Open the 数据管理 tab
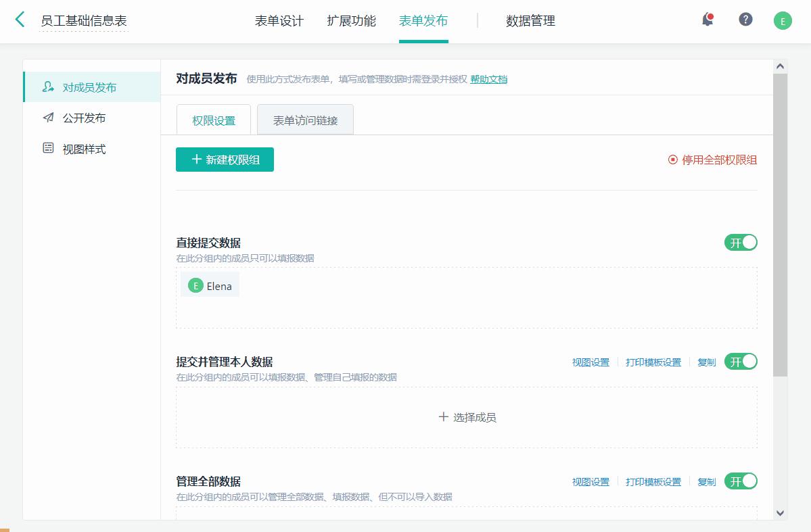The height and width of the screenshot is (532, 811). point(530,21)
